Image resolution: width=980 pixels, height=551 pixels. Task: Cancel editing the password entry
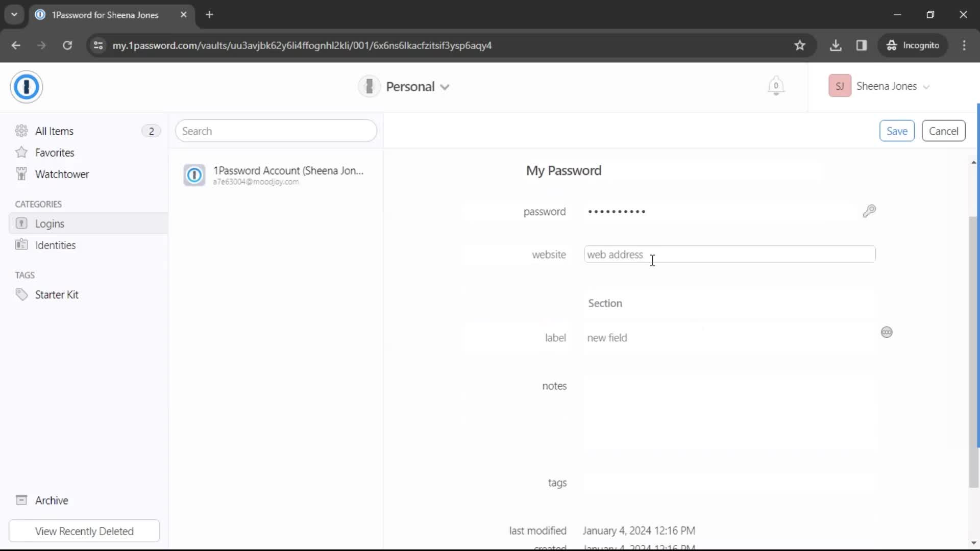point(944,131)
